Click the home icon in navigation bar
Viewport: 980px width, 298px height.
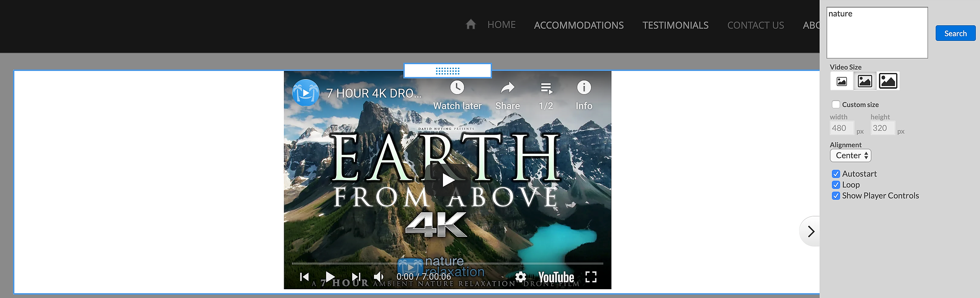pyautogui.click(x=470, y=24)
